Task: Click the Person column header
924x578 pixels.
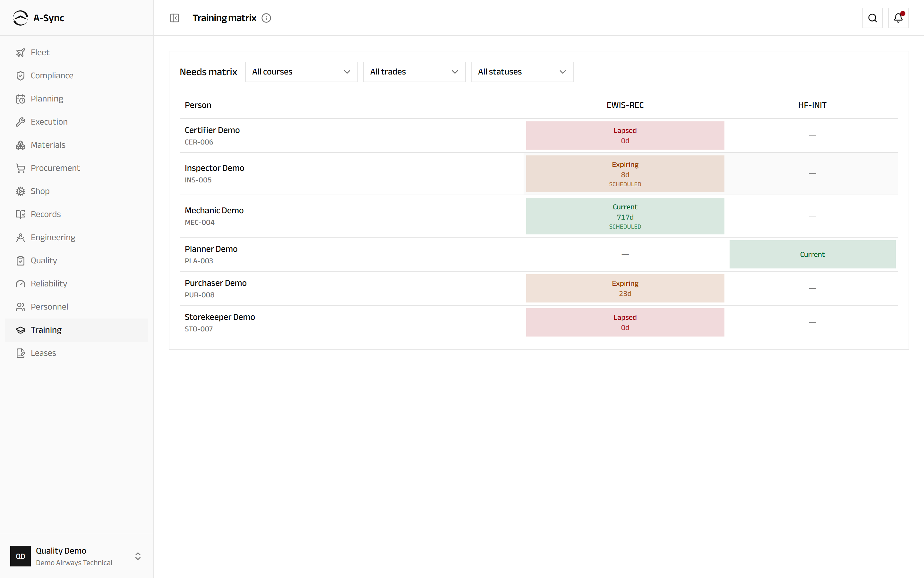Action: pyautogui.click(x=198, y=105)
